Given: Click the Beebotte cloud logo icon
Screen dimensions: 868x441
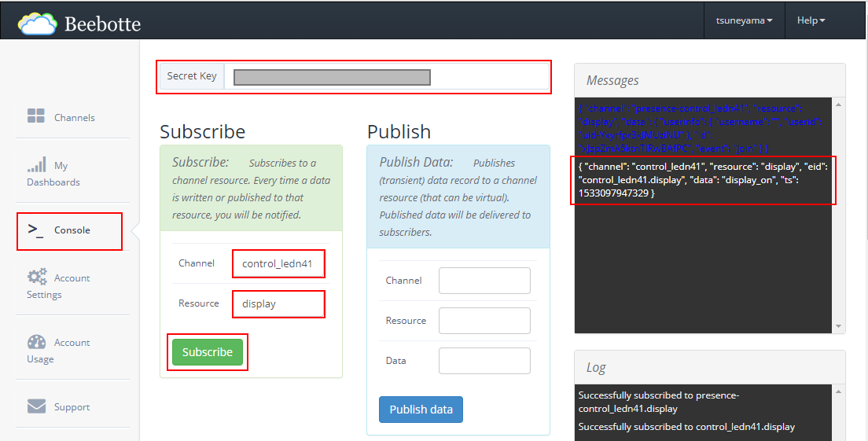Looking at the screenshot, I should point(37,24).
